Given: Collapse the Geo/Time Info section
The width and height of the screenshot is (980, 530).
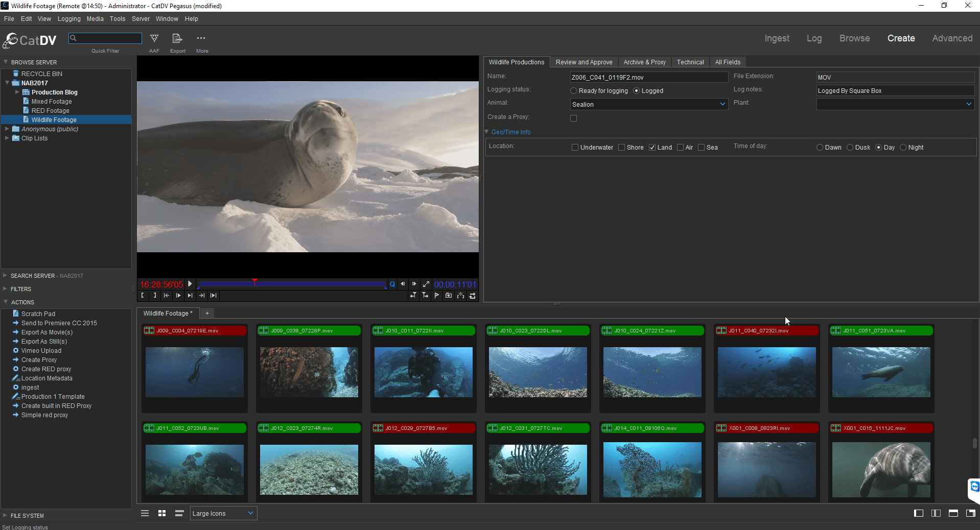Looking at the screenshot, I should 487,132.
